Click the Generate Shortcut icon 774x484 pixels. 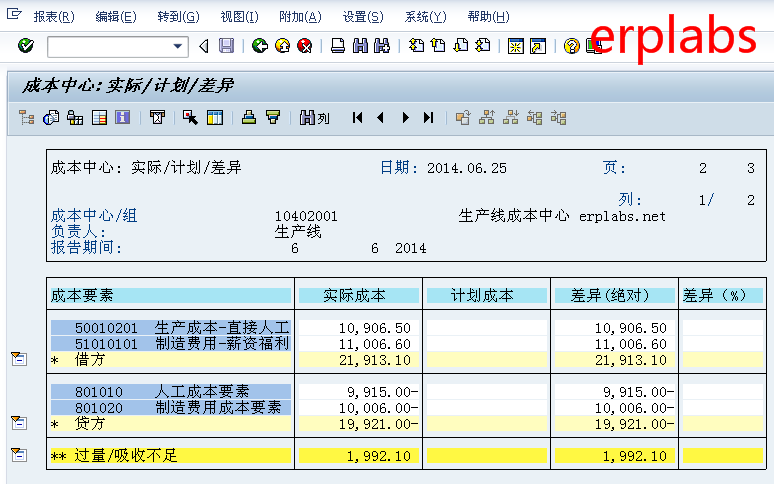point(538,46)
